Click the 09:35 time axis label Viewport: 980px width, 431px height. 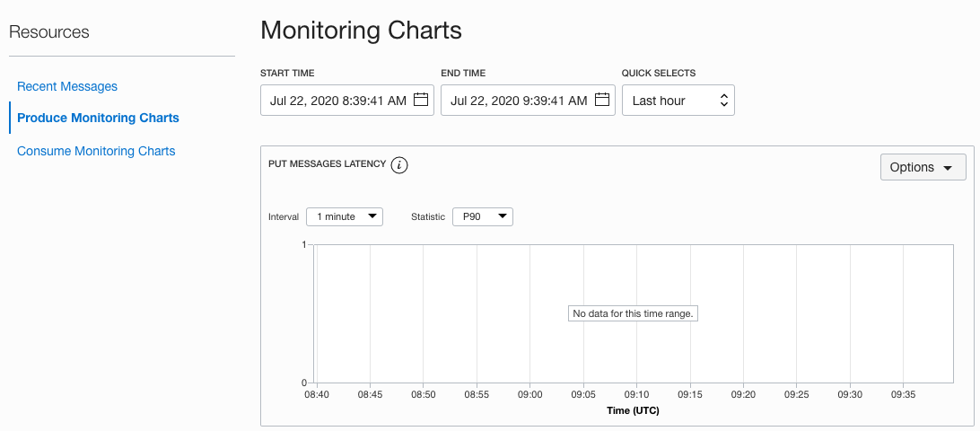click(x=903, y=394)
